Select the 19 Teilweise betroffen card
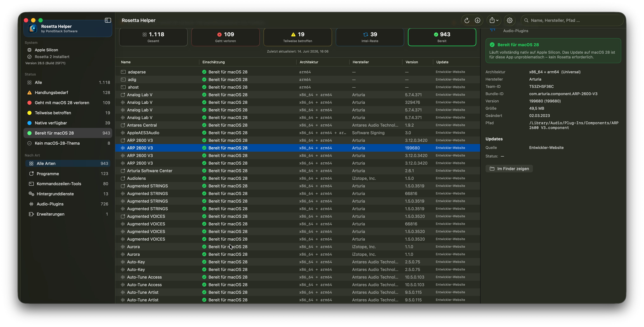The width and height of the screenshot is (644, 327). pyautogui.click(x=297, y=37)
